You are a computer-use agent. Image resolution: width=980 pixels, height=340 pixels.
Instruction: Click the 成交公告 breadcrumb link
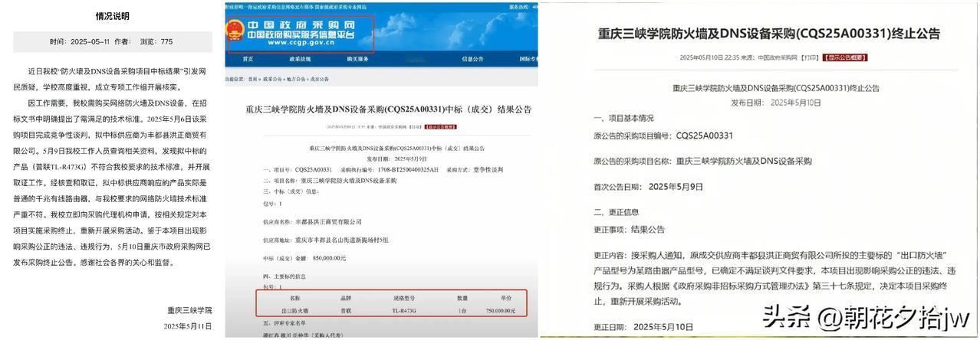point(320,79)
